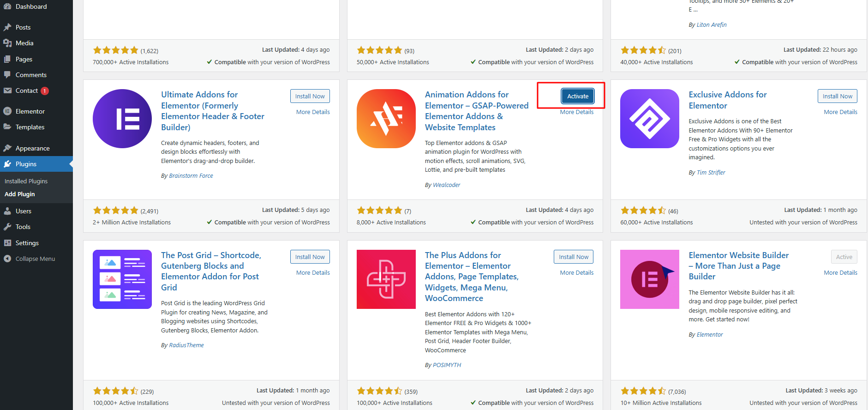868x410 pixels.
Task: Open the Elementor Website Builder title link
Action: (x=738, y=266)
